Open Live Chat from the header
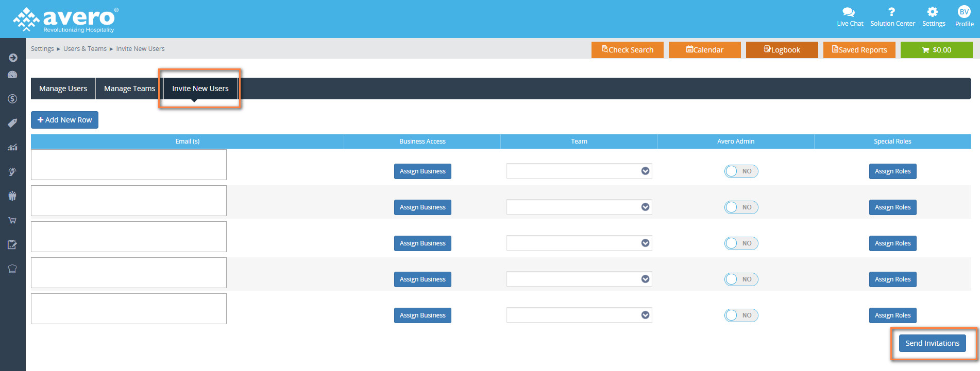980x371 pixels. point(850,16)
